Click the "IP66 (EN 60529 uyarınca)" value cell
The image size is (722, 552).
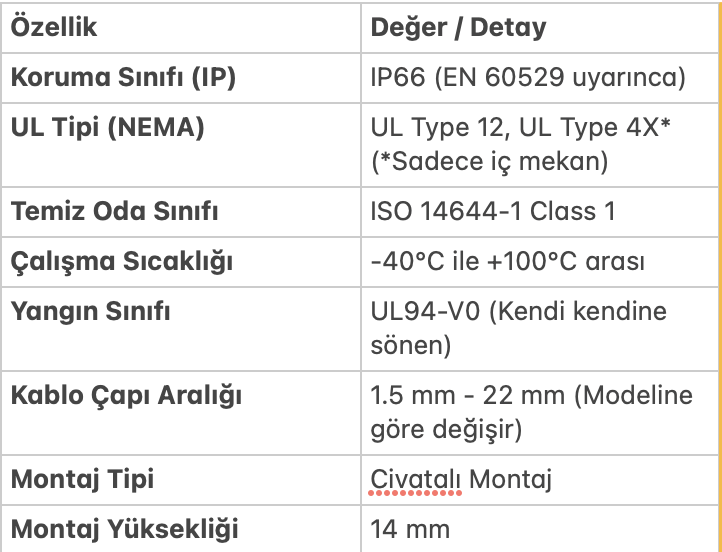[x=527, y=77]
